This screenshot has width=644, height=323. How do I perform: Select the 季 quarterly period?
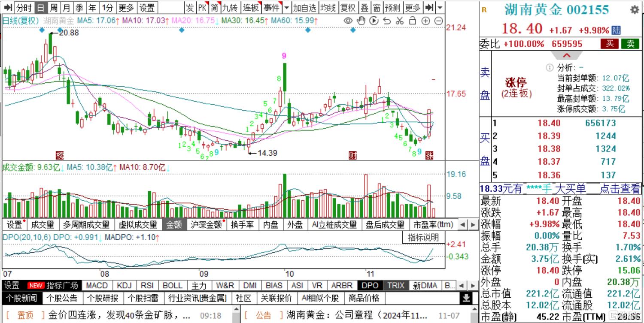click(x=79, y=7)
